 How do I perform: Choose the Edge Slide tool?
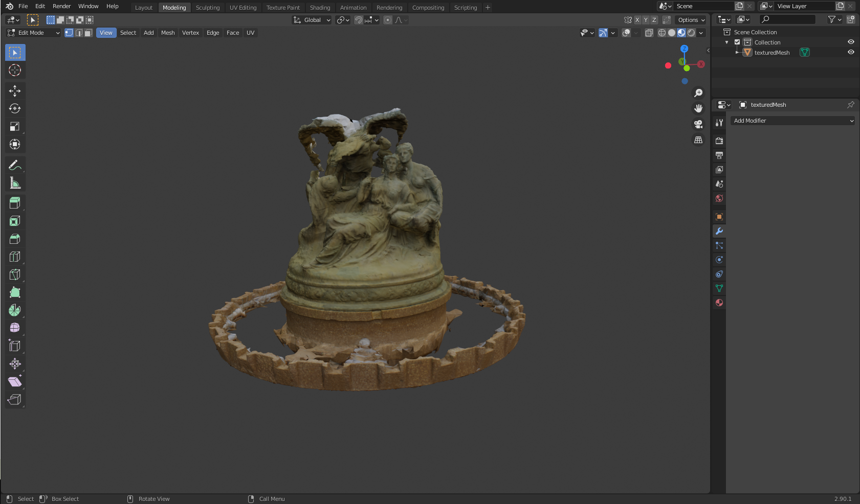pyautogui.click(x=15, y=346)
